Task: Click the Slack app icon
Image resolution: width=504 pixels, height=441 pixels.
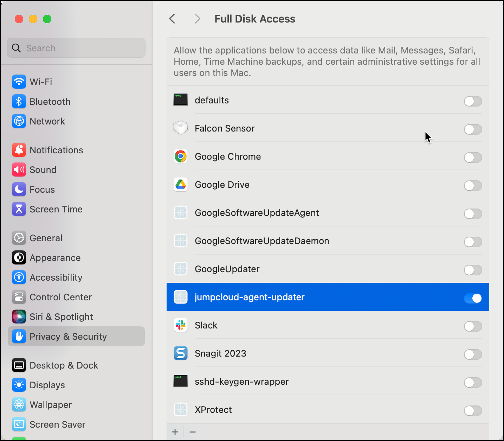Action: 181,325
